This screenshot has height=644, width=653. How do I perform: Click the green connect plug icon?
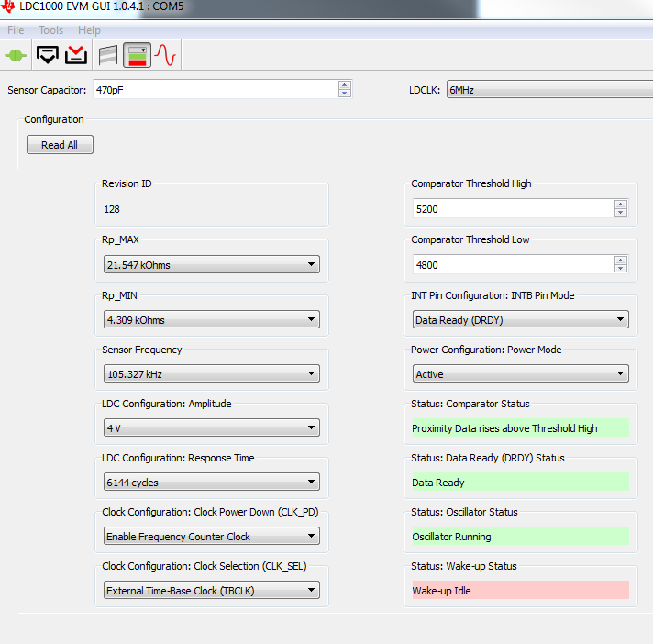[x=16, y=55]
